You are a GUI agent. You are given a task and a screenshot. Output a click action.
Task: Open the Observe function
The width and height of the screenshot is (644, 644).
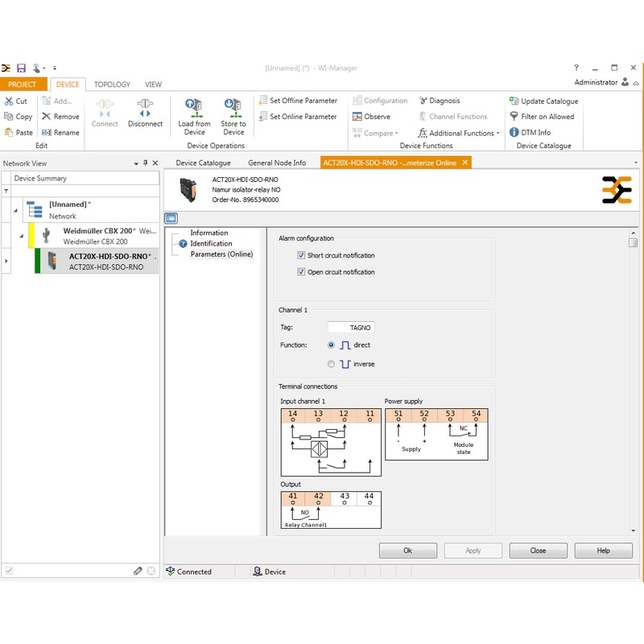point(372,117)
